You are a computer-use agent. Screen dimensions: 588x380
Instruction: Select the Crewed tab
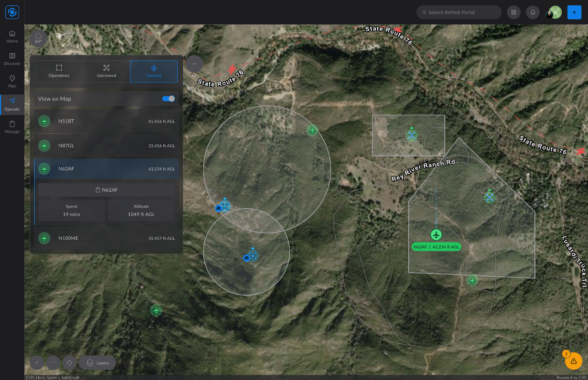(153, 71)
